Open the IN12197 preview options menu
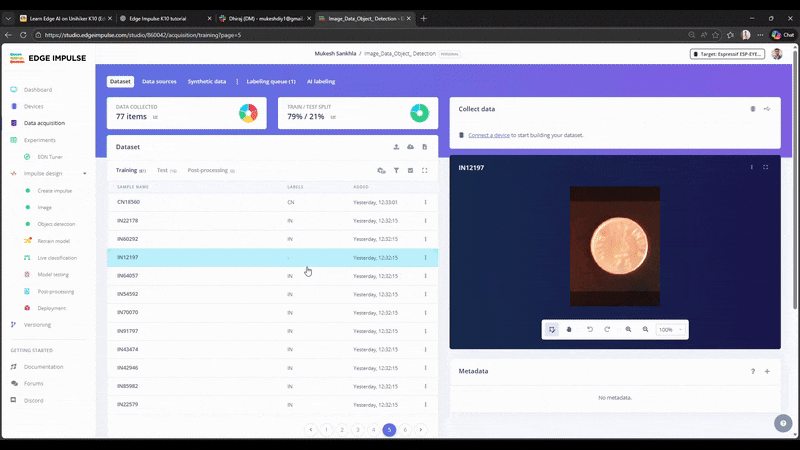800x450 pixels. tap(752, 167)
